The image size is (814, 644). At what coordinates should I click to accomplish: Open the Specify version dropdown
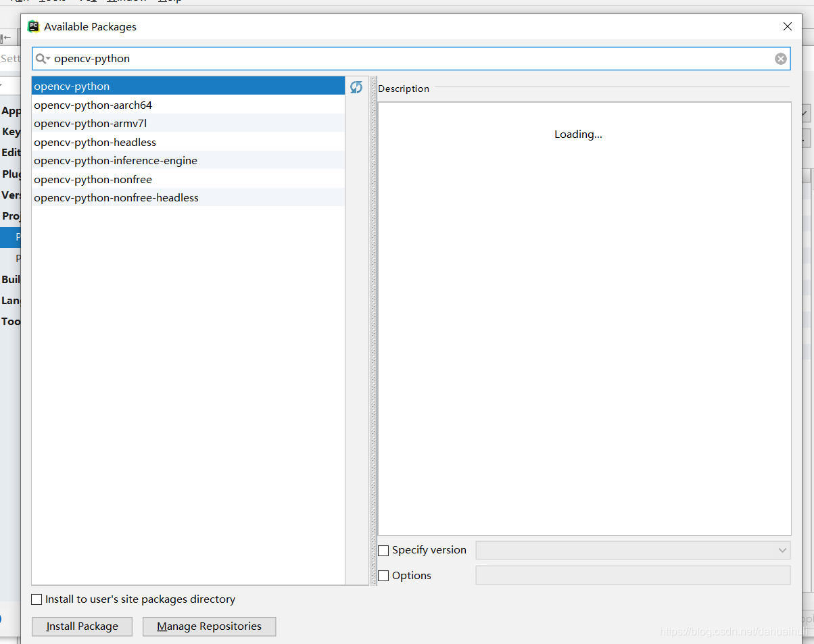pos(633,550)
